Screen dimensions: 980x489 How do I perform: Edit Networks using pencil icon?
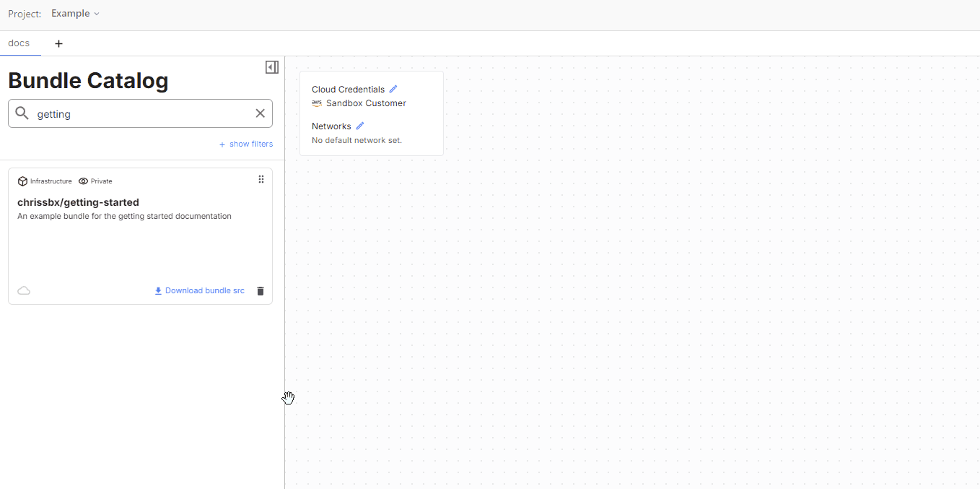pos(360,126)
